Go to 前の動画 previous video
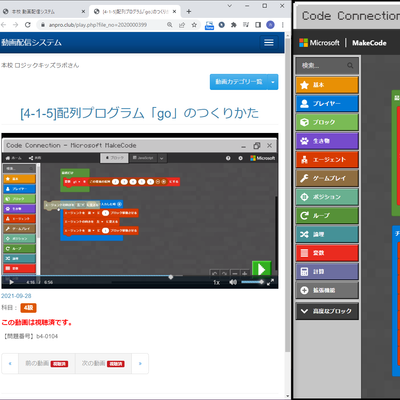Viewport: 400px width, 400px height. click(47, 363)
